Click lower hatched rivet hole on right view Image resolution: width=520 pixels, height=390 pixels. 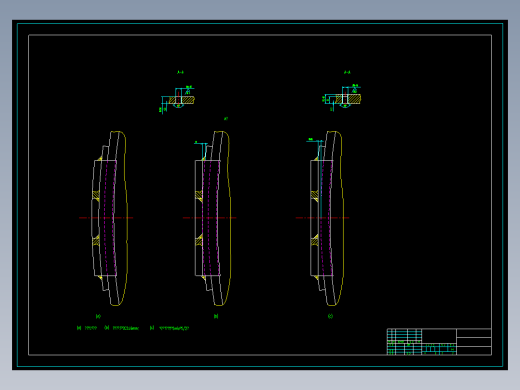(x=314, y=241)
